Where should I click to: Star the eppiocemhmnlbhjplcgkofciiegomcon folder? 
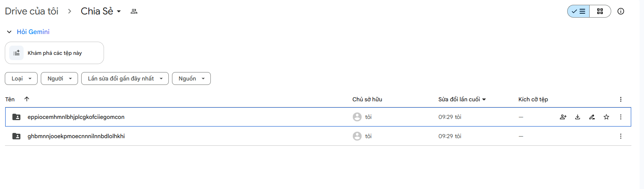pyautogui.click(x=606, y=117)
